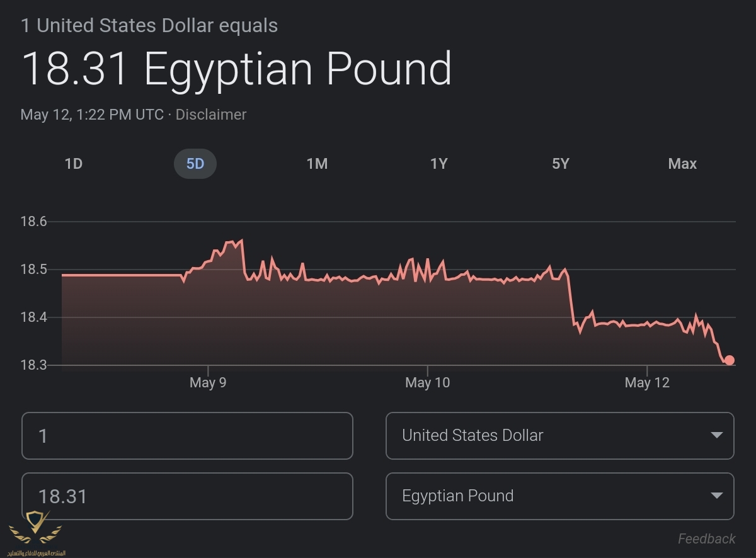
Task: Select the 5D time range tab
Action: click(195, 164)
